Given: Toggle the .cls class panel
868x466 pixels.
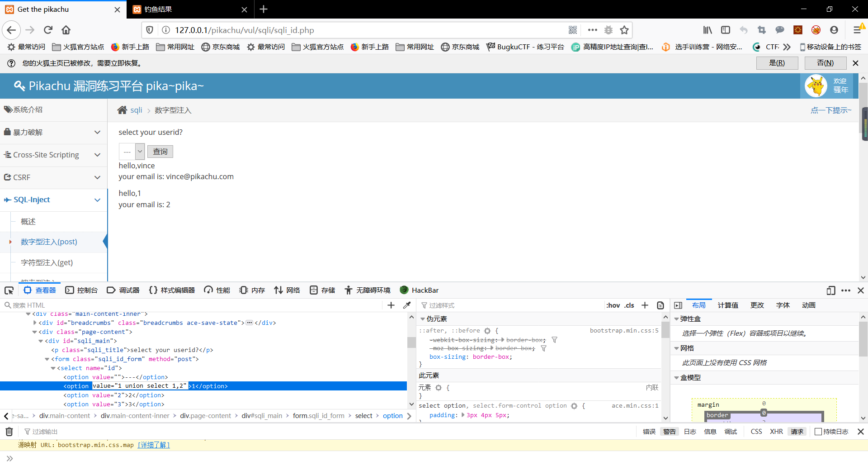Looking at the screenshot, I should pos(629,305).
